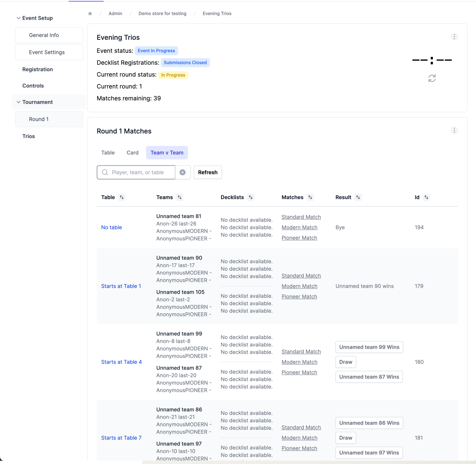Open the No table link

click(x=112, y=228)
